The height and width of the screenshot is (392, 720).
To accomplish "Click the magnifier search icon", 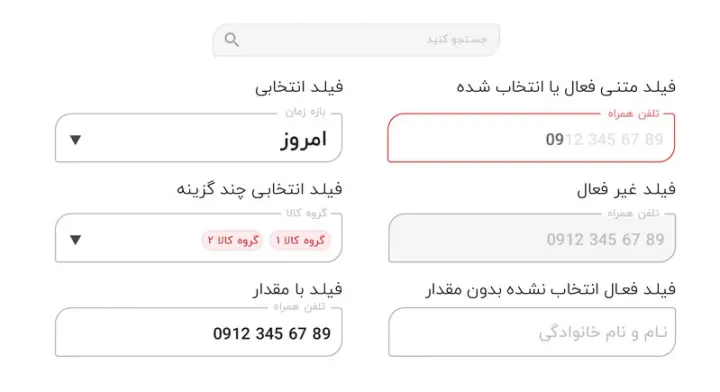I will 232,40.
